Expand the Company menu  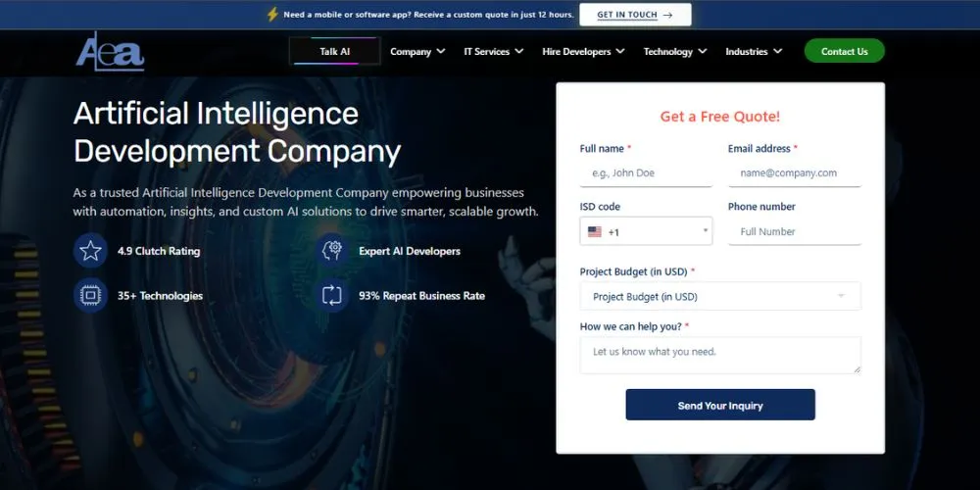[x=417, y=52]
